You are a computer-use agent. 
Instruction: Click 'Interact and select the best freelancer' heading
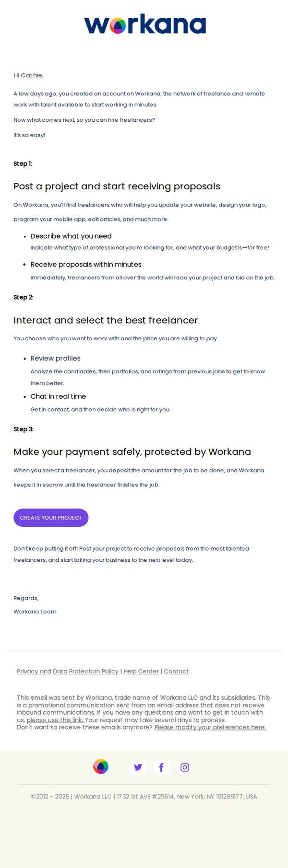(x=106, y=320)
